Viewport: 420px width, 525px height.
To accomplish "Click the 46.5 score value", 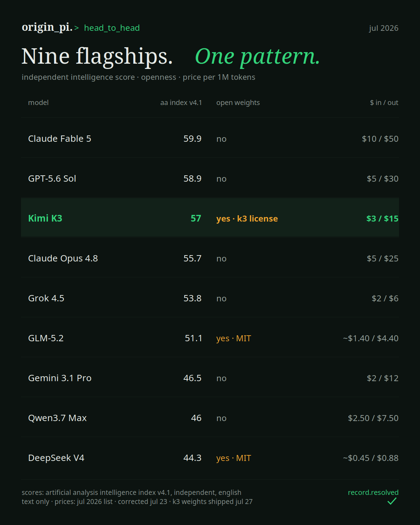I will coord(192,378).
